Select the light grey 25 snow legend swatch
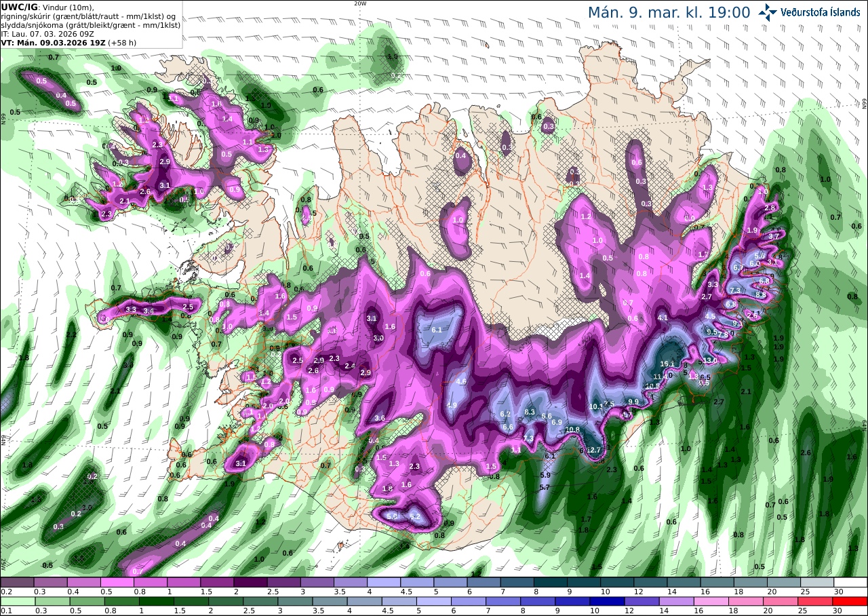 click(x=817, y=582)
